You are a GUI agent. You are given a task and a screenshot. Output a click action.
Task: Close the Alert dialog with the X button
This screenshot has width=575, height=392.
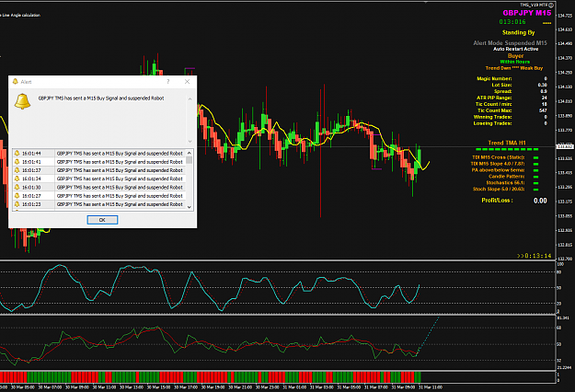tap(188, 81)
